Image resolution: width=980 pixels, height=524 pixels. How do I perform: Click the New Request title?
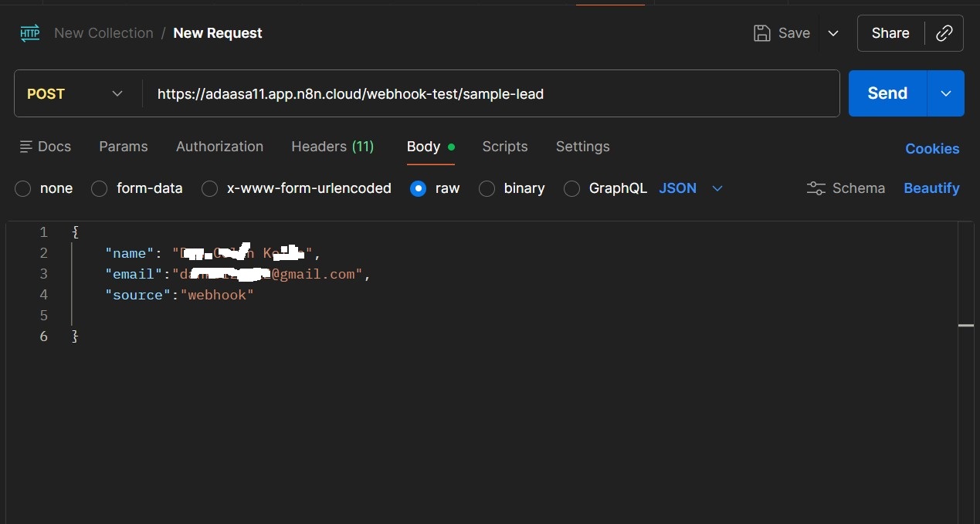point(218,33)
